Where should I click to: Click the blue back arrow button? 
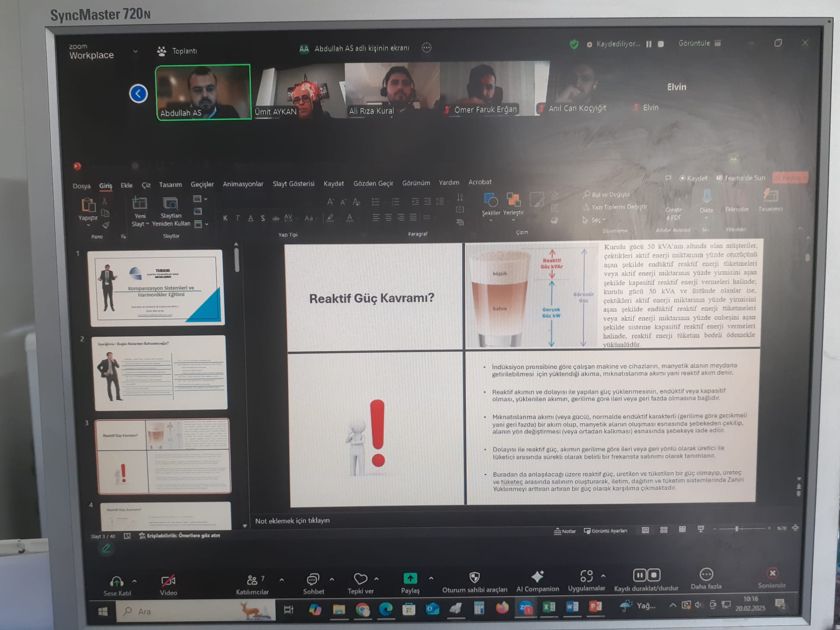point(138,94)
